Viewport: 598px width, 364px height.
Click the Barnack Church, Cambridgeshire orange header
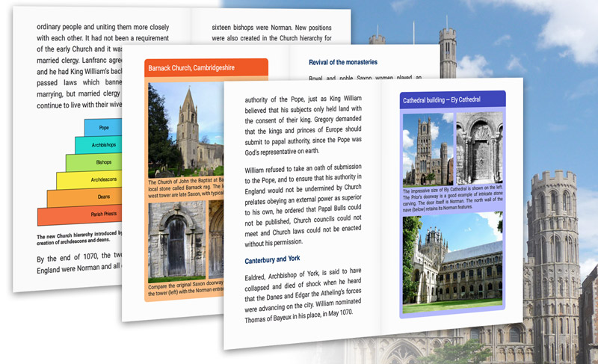[206, 68]
